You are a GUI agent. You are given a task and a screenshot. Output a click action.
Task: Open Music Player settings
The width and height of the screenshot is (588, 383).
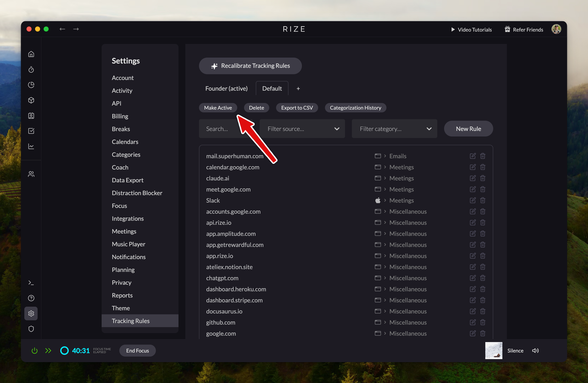[129, 244]
